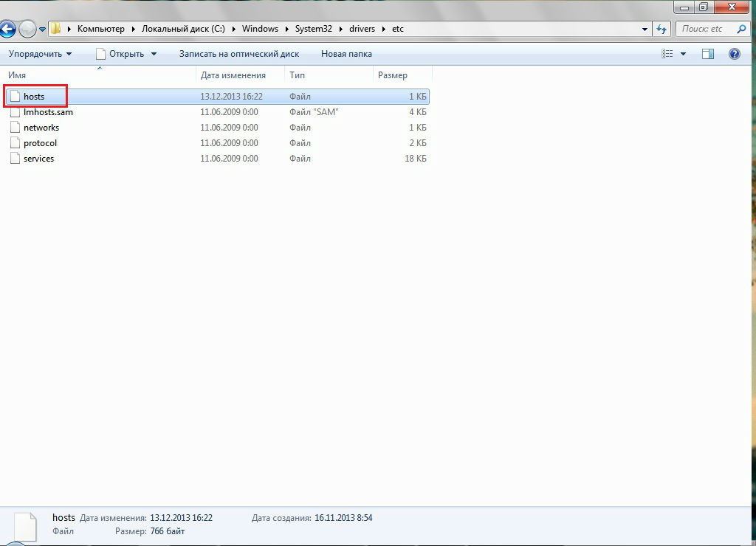This screenshot has width=756, height=546.
Task: Navigate to Компьютер in the breadcrumb
Action: pos(100,29)
